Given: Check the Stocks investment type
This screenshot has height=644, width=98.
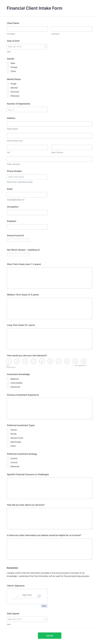Looking at the screenshot, I should pos(8,430).
